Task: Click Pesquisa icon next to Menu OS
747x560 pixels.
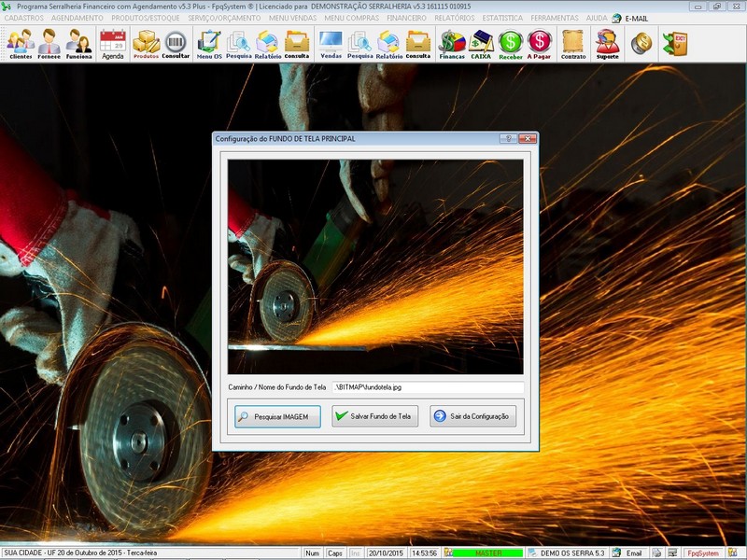Action: (239, 44)
